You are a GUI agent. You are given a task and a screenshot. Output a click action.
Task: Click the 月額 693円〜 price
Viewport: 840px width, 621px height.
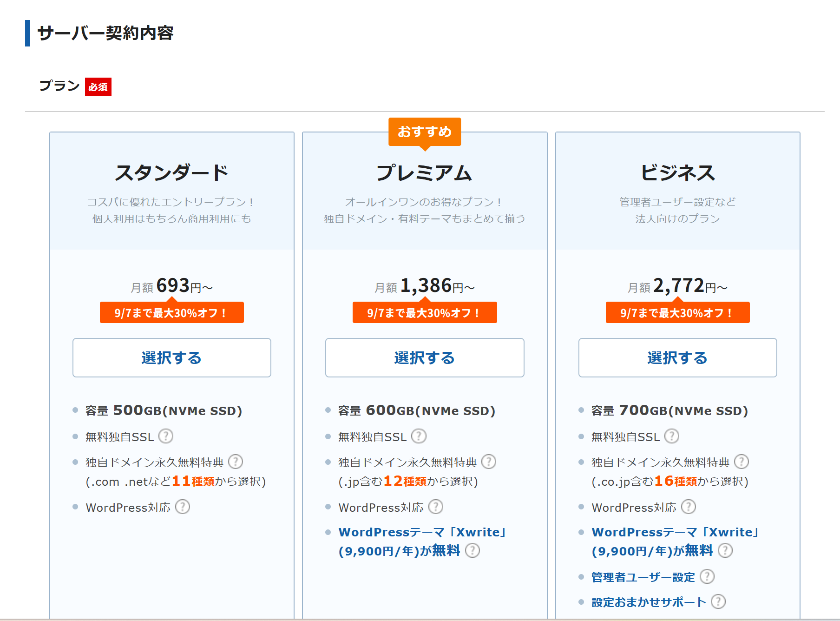(172, 286)
